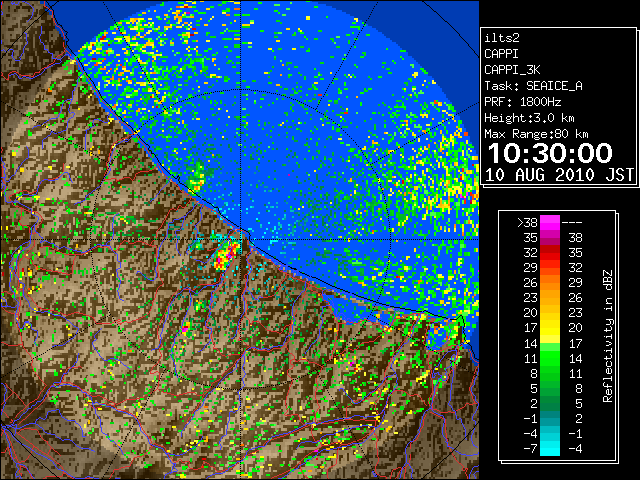Select the '-7' legend value
The image size is (640, 480).
pyautogui.click(x=530, y=449)
